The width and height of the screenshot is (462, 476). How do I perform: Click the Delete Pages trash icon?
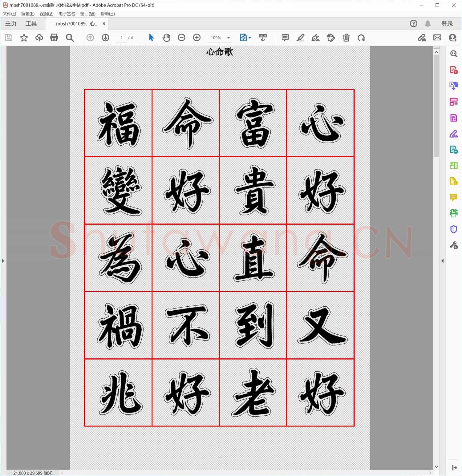[346, 38]
